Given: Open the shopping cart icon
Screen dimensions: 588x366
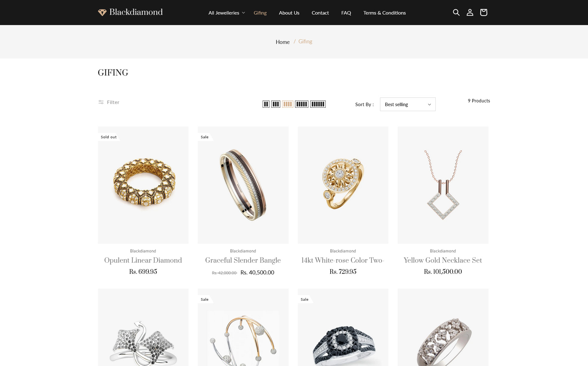Looking at the screenshot, I should coord(483,13).
